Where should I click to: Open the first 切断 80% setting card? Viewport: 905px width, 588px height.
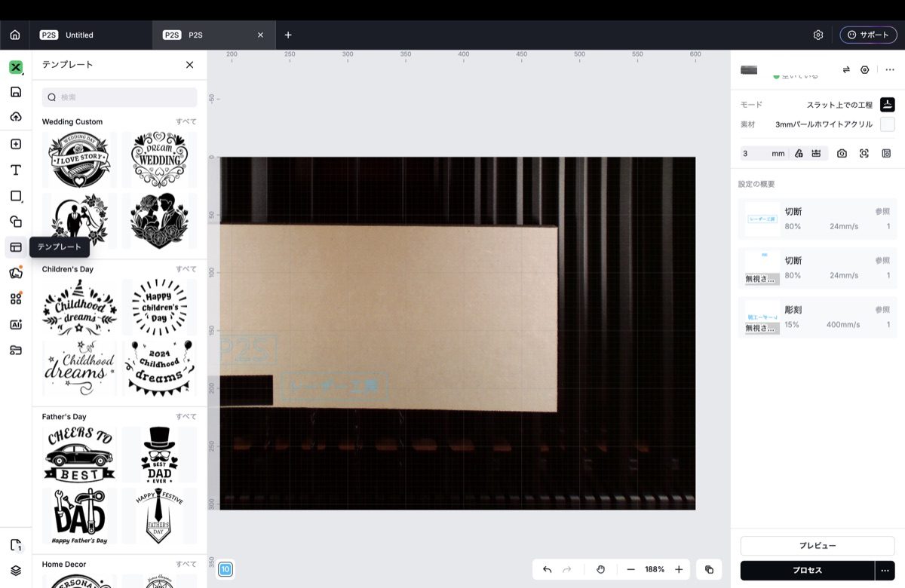point(818,219)
